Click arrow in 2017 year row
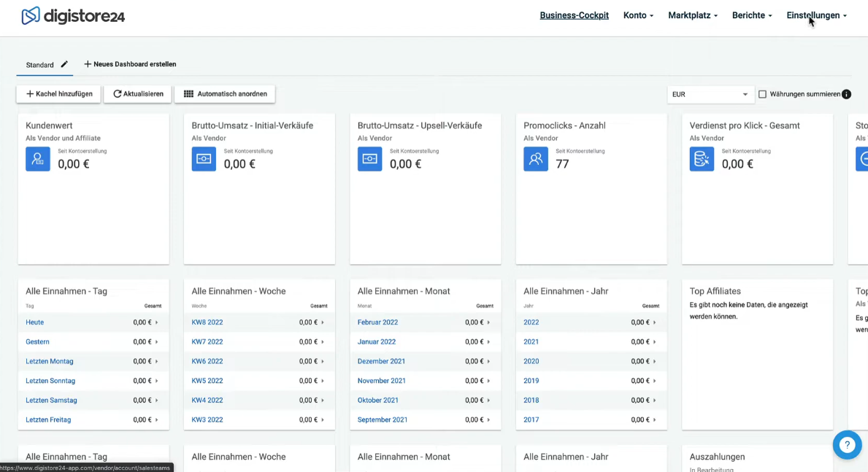Image resolution: width=868 pixels, height=472 pixels. tap(654, 420)
